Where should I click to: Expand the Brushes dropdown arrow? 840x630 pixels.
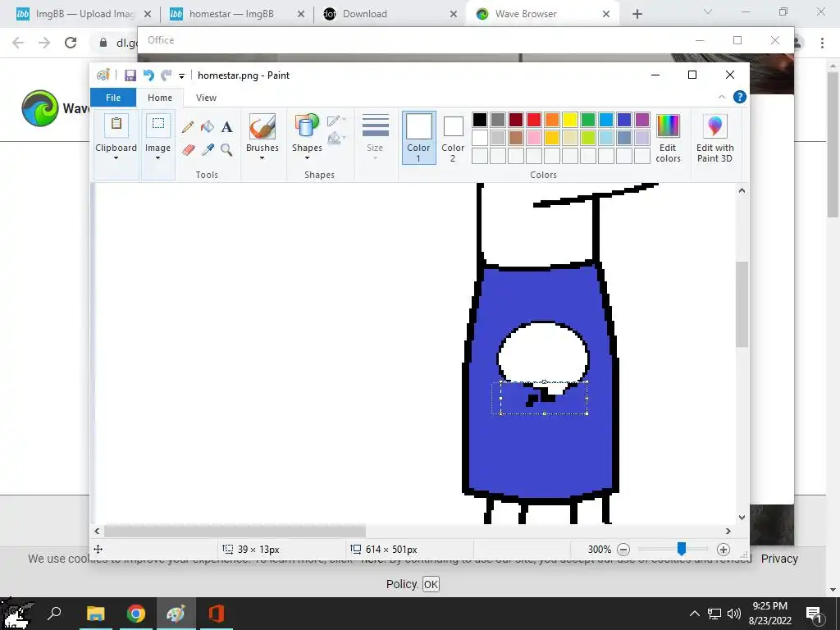click(x=262, y=158)
